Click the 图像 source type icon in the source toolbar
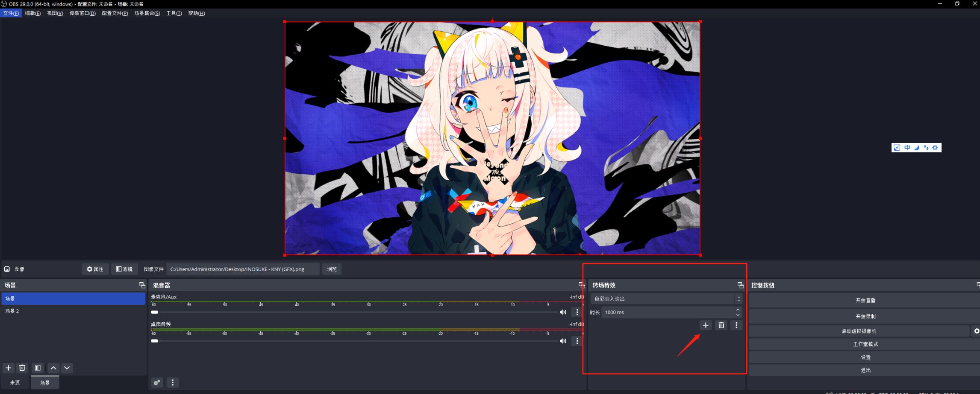The image size is (980, 394). pyautogui.click(x=7, y=269)
